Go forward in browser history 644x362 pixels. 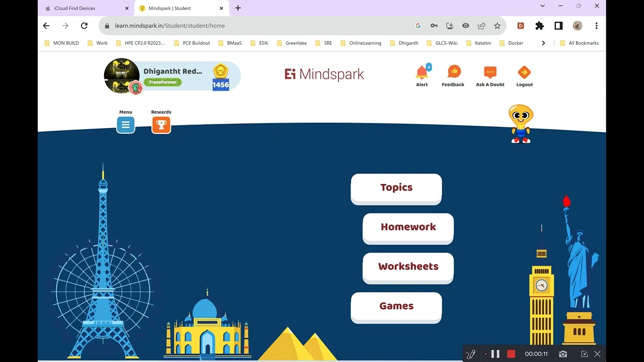click(x=65, y=26)
